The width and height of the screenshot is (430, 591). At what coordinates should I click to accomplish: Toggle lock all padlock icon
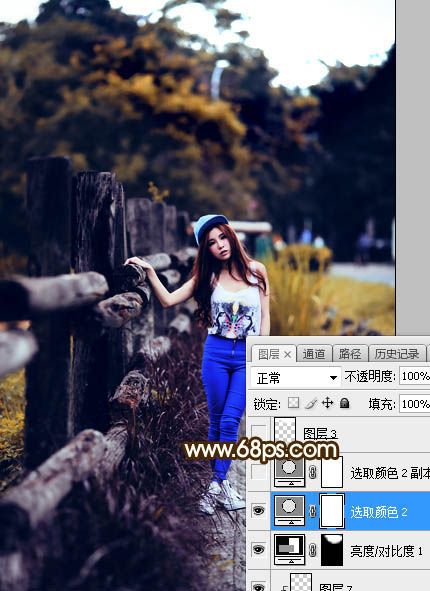pos(344,403)
